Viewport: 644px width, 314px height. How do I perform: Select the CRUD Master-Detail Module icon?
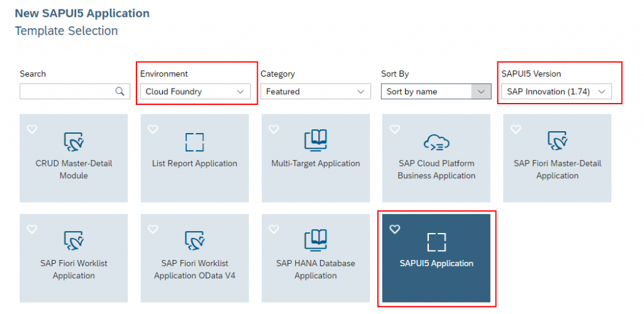tap(74, 142)
